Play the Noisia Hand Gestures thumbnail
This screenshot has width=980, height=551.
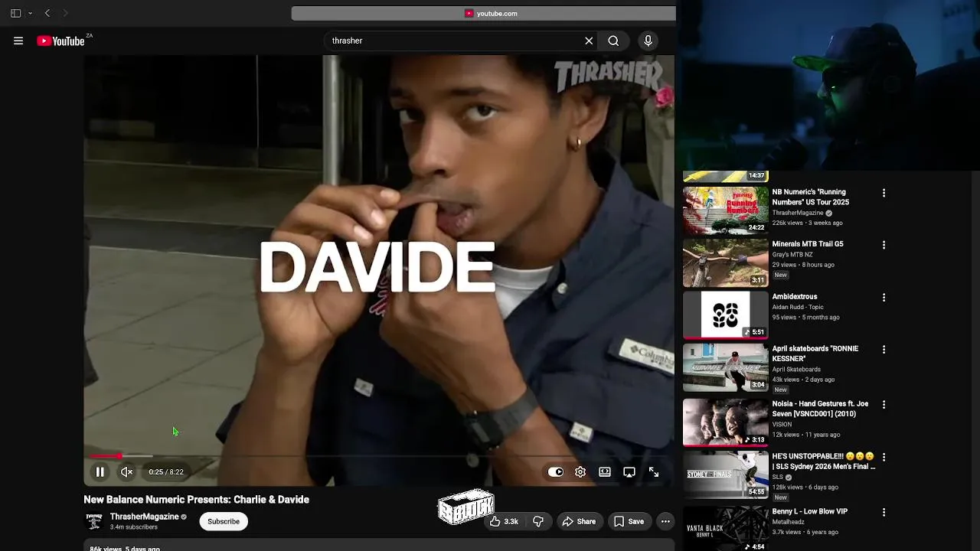(x=725, y=422)
